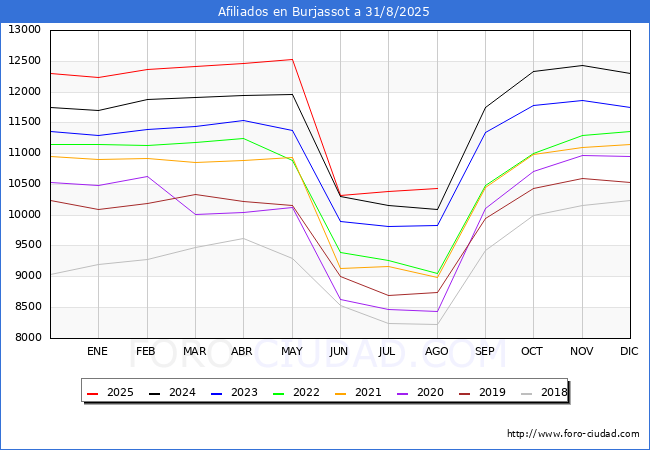Click the 2024 black line peak at NOV
The image size is (650, 450).
(x=582, y=65)
